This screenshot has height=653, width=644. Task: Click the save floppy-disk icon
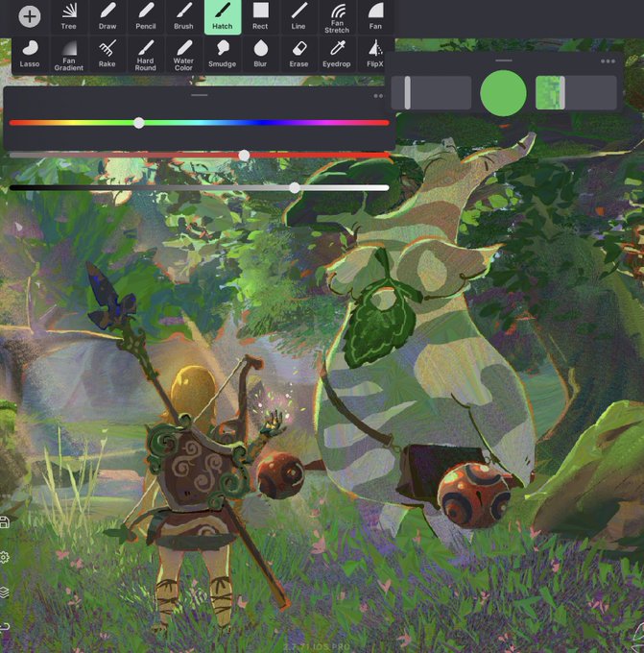coord(4,522)
